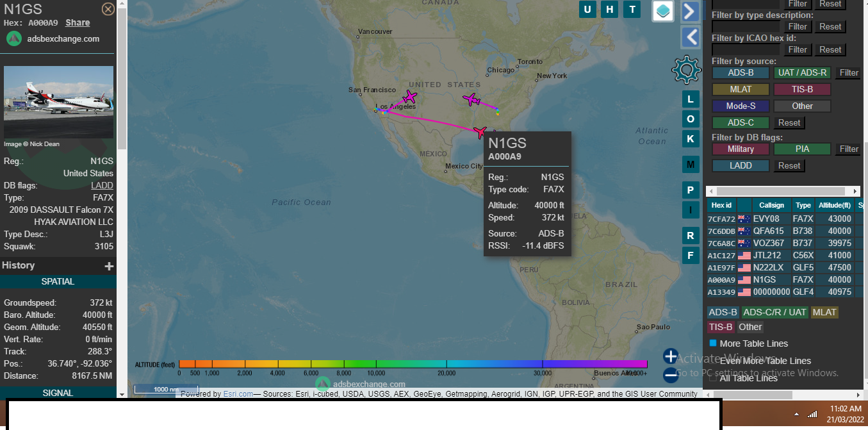Open the Falcon 7X aircraft photo thumbnail
Image resolution: width=868 pixels, height=430 pixels.
pos(58,102)
